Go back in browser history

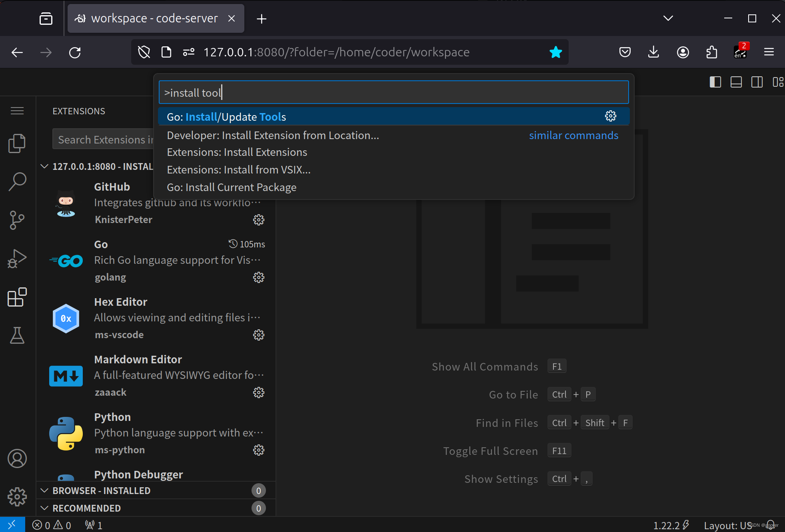(x=17, y=52)
